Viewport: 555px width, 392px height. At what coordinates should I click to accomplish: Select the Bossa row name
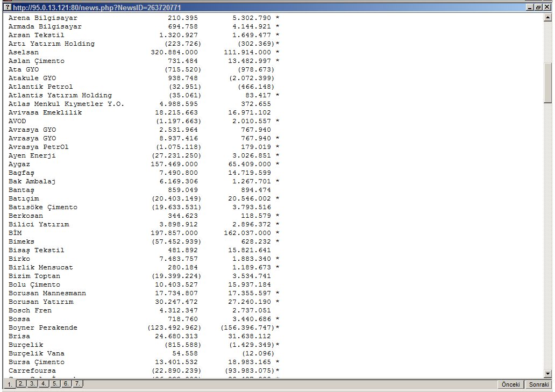click(19, 319)
